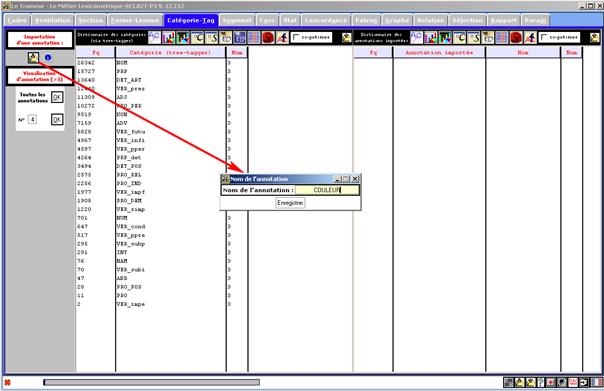Click the Enregistrer button in the dialog
This screenshot has height=391, width=604.
tap(290, 203)
